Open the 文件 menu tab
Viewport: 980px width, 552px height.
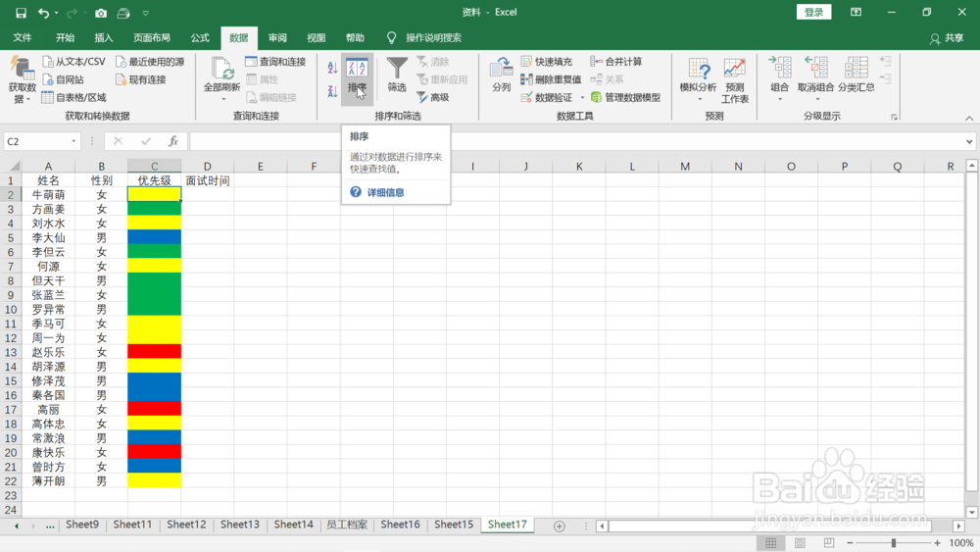click(x=23, y=37)
